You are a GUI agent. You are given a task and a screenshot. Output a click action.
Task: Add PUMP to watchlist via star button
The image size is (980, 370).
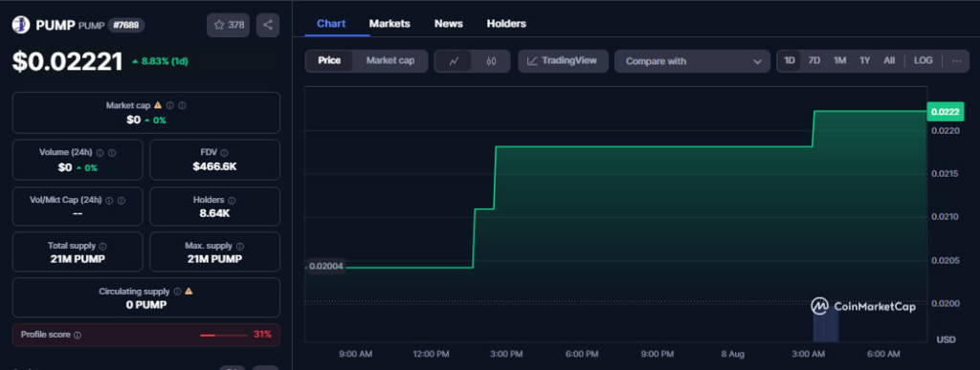click(x=228, y=25)
